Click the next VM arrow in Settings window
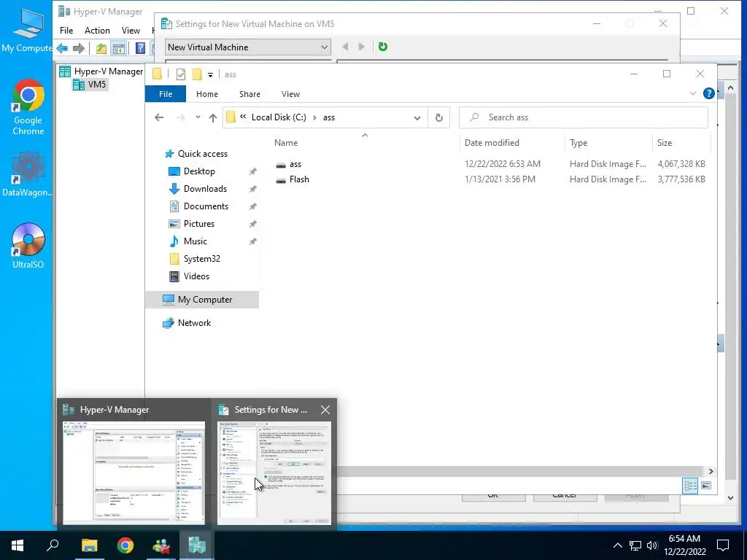747x560 pixels. (x=361, y=47)
